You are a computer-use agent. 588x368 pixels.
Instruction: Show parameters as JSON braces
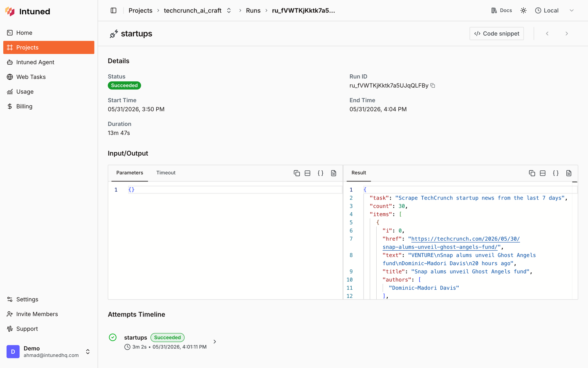point(320,173)
